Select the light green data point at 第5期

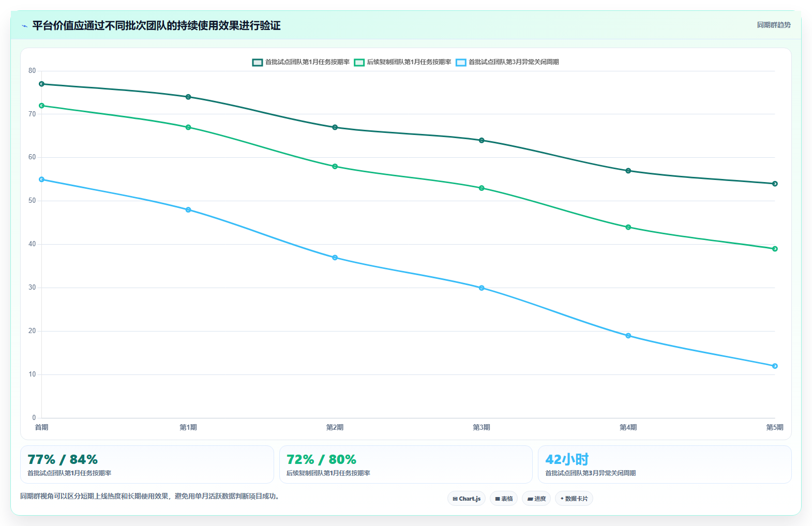pyautogui.click(x=775, y=249)
